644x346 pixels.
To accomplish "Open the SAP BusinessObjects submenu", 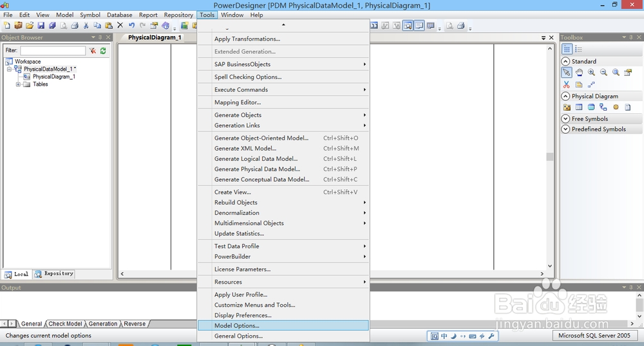I will [283, 64].
